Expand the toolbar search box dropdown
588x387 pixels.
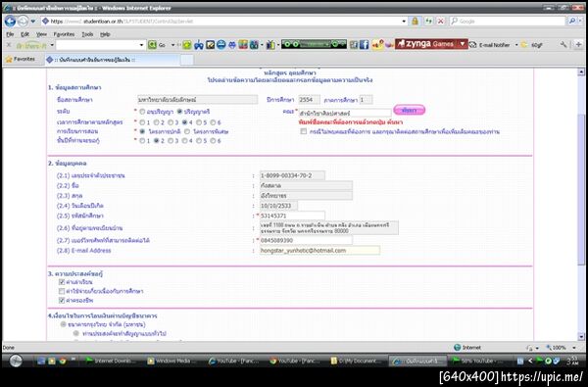[141, 45]
